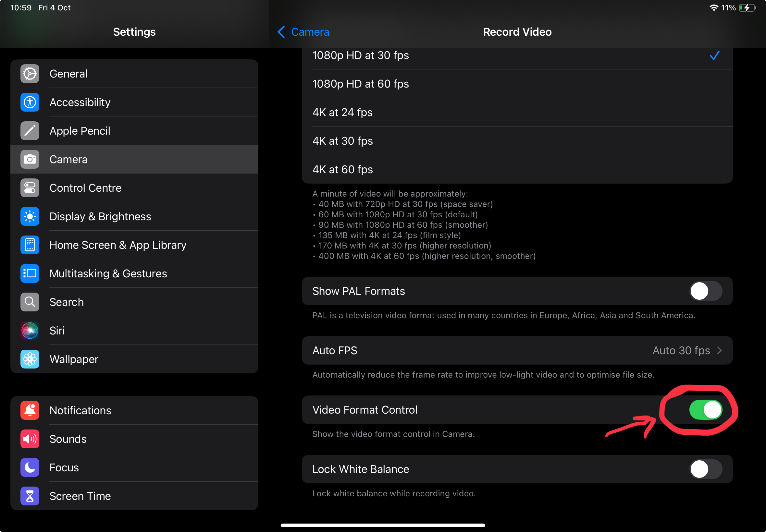Tap the General gear icon
This screenshot has height=532, width=766.
click(x=30, y=74)
